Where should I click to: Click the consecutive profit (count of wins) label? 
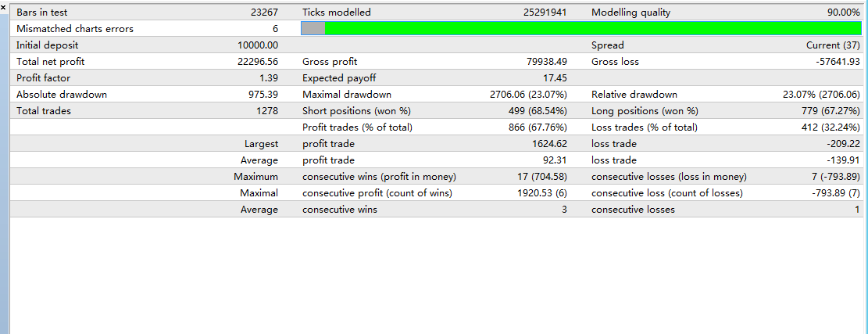(x=377, y=193)
